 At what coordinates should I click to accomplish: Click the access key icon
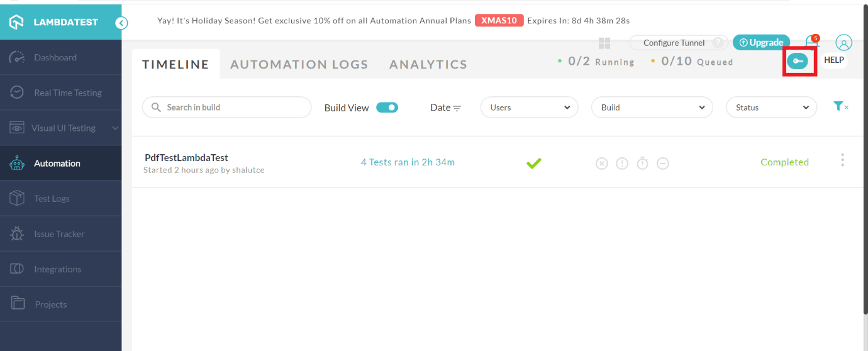798,61
